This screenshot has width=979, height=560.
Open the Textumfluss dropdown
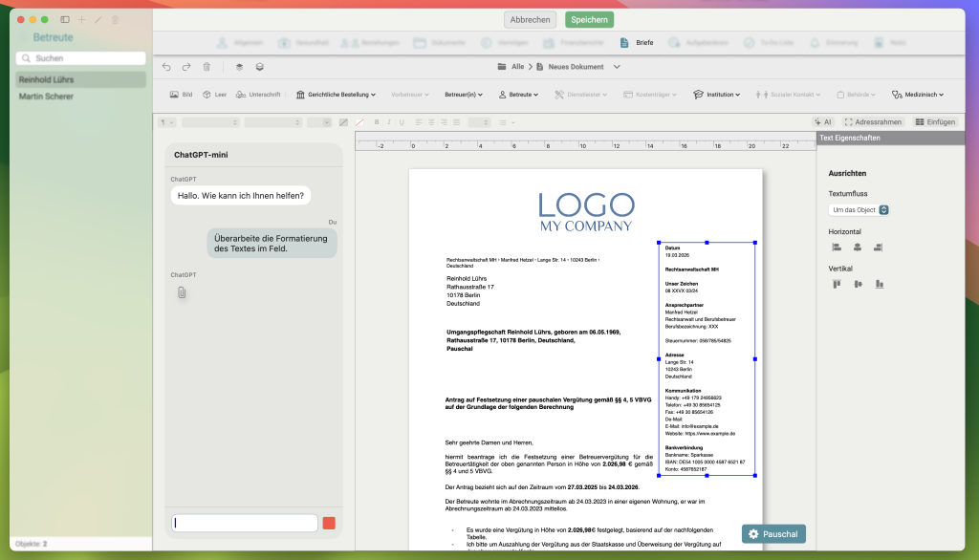click(x=859, y=210)
